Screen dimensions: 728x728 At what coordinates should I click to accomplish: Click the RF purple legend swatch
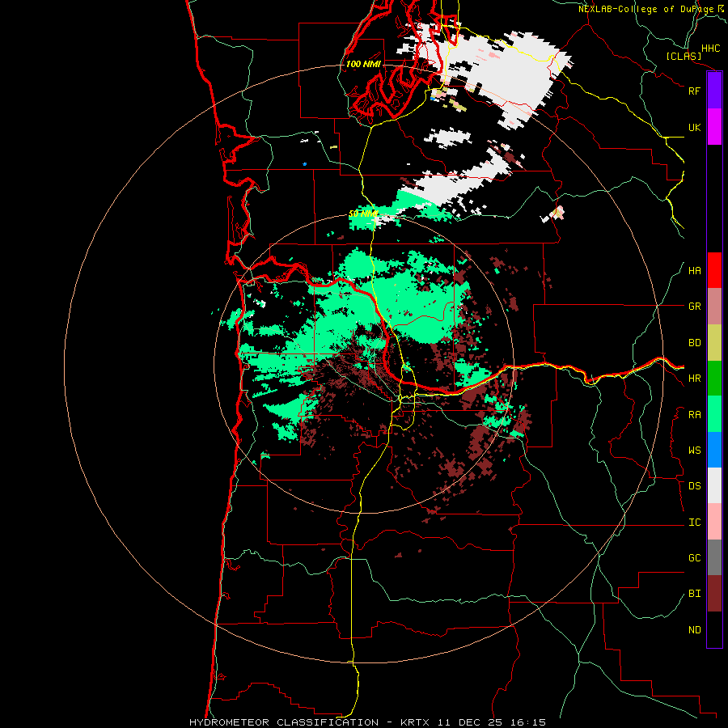714,91
